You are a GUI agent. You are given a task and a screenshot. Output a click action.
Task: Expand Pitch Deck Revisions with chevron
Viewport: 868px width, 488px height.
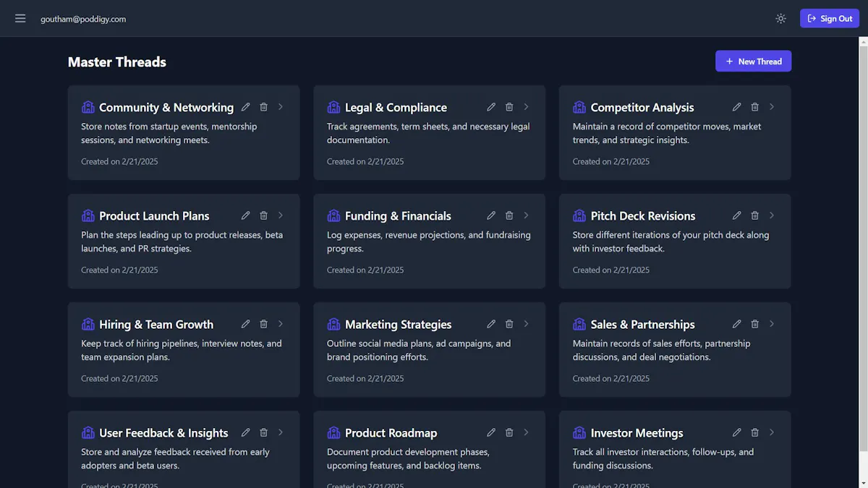point(772,215)
